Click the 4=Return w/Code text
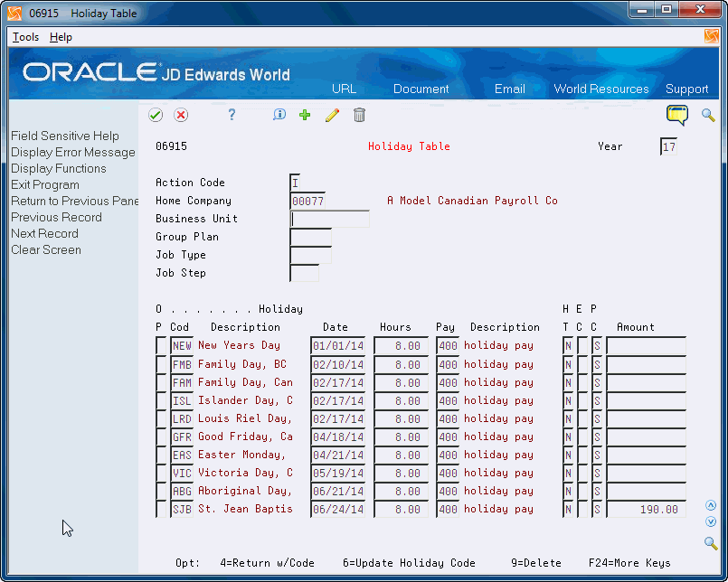 pyautogui.click(x=267, y=563)
